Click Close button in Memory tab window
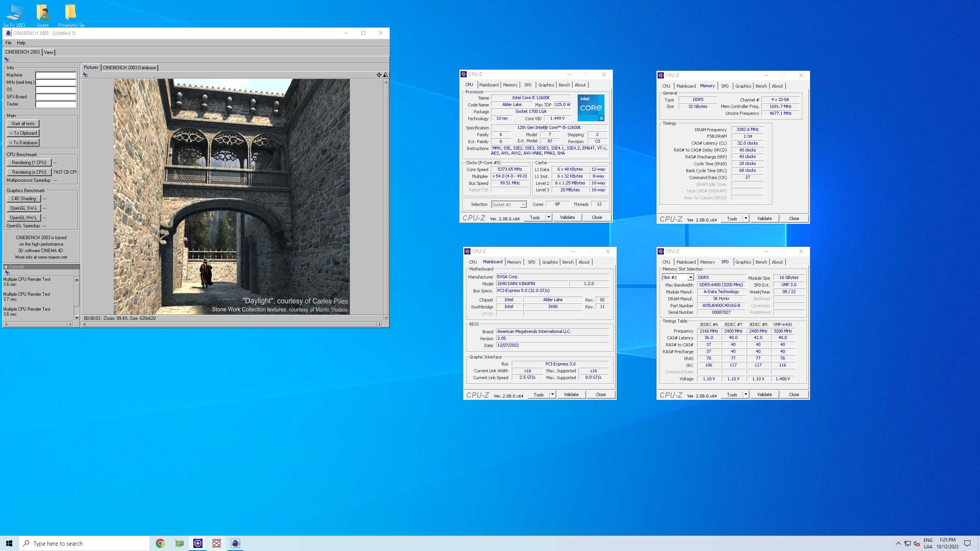This screenshot has height=551, width=980. coord(794,218)
